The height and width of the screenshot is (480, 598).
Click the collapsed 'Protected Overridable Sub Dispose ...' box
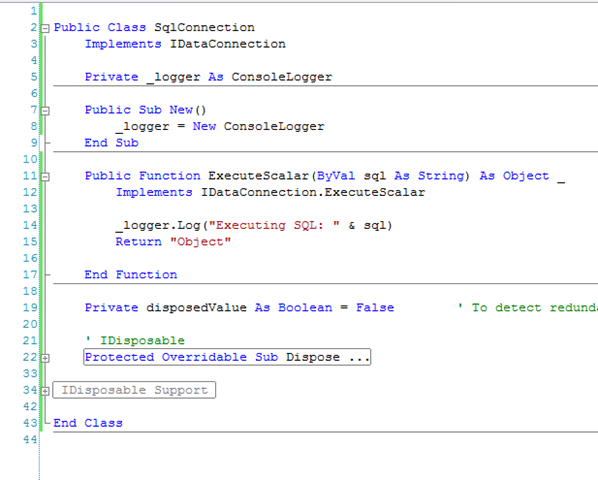[x=227, y=357]
